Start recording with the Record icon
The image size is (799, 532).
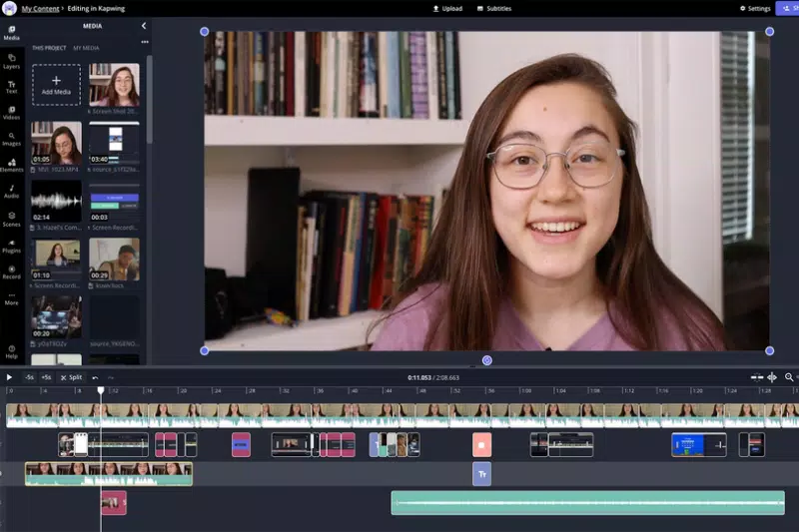(11, 271)
